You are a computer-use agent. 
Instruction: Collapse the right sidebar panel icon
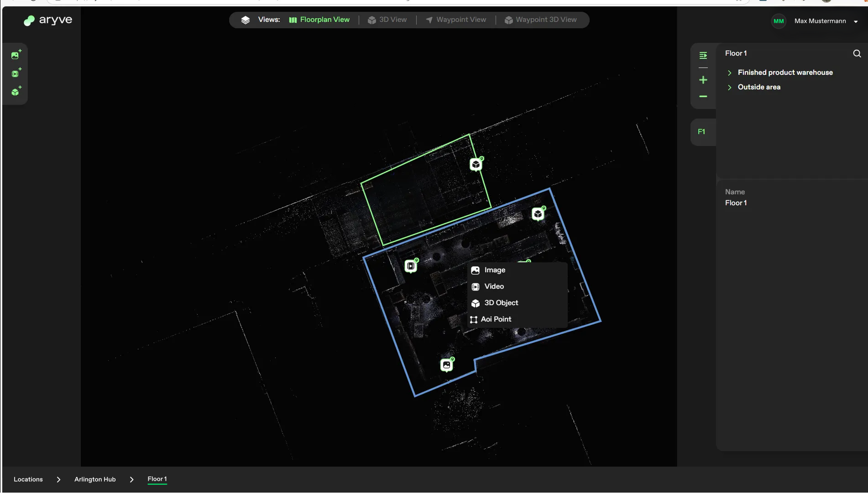703,55
